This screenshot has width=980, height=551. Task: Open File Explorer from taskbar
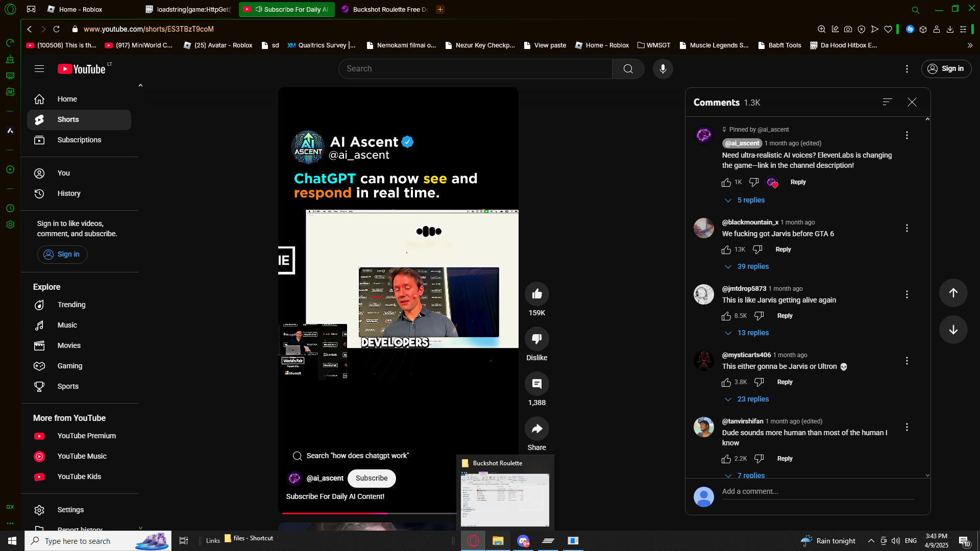[x=498, y=541]
